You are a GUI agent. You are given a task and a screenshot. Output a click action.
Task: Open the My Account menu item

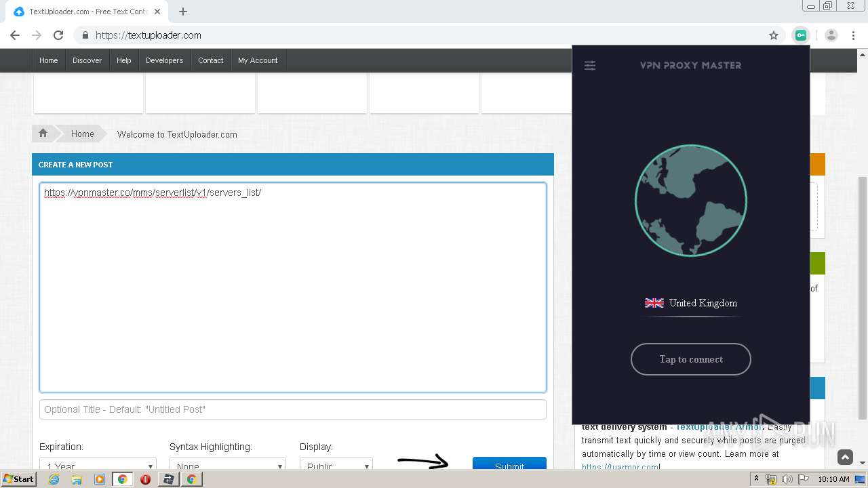(258, 60)
